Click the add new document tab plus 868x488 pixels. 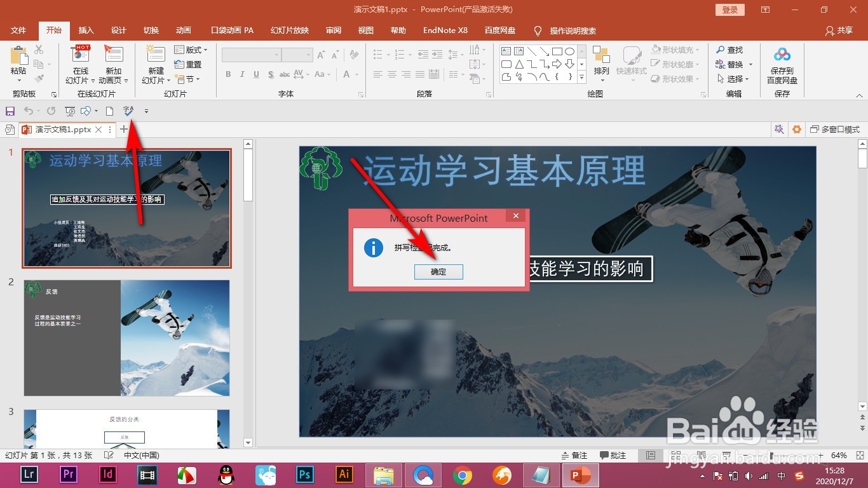[x=124, y=130]
